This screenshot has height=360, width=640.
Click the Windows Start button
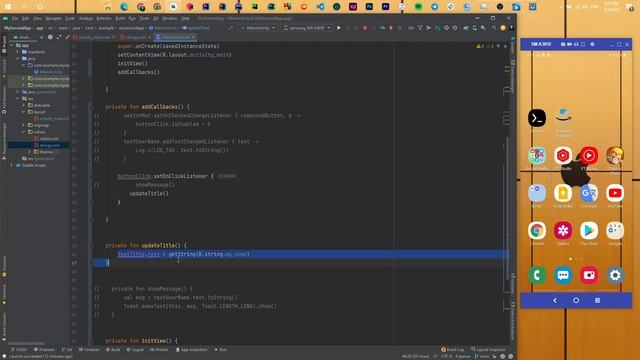click(x=8, y=7)
